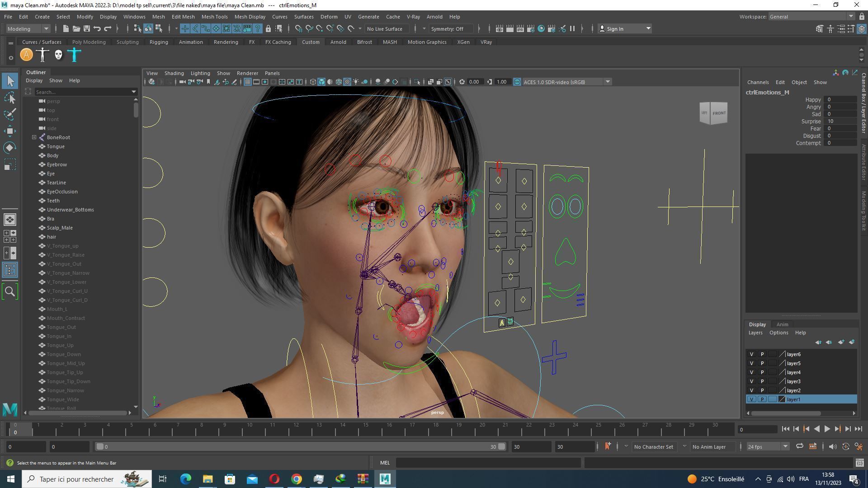Image resolution: width=868 pixels, height=488 pixels.
Task: Expand the BoneRoot node in Outliner
Action: click(x=34, y=137)
